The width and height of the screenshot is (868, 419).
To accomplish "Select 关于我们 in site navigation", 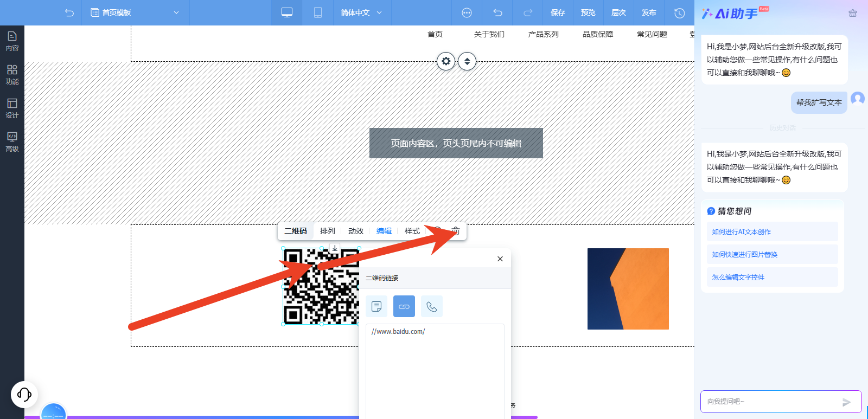I will (489, 34).
